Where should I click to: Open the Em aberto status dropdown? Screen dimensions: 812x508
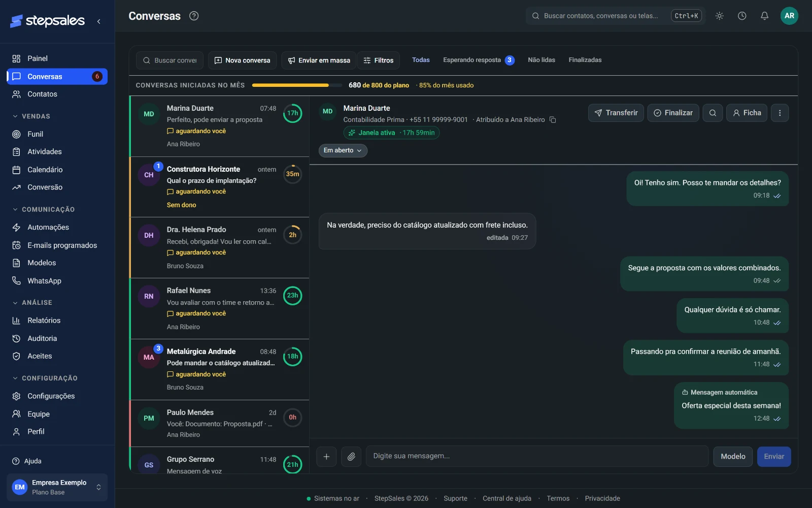pos(343,150)
